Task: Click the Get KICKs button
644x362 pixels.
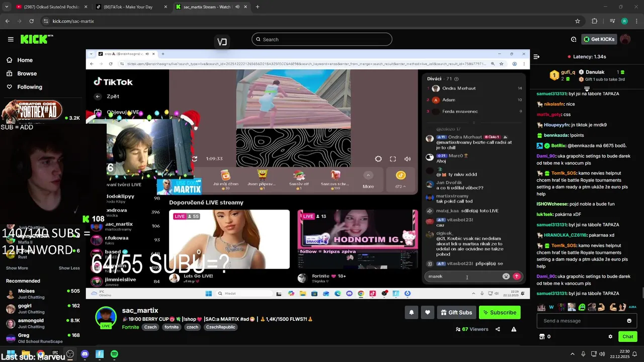Action: click(x=599, y=39)
